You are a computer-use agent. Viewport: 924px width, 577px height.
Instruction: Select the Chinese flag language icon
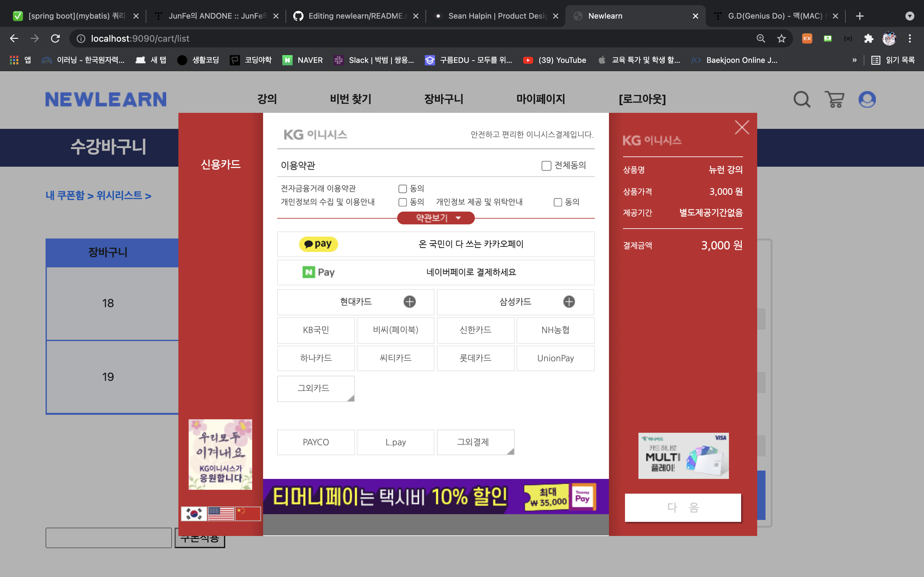click(248, 514)
